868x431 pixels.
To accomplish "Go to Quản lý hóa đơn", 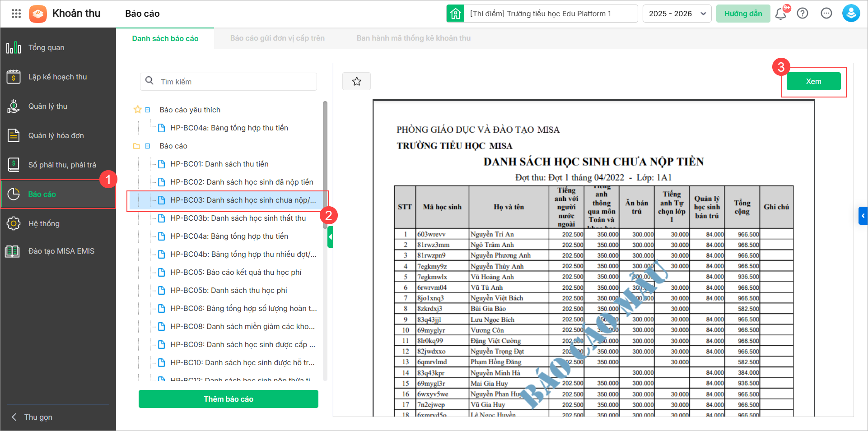I will pyautogui.click(x=56, y=135).
